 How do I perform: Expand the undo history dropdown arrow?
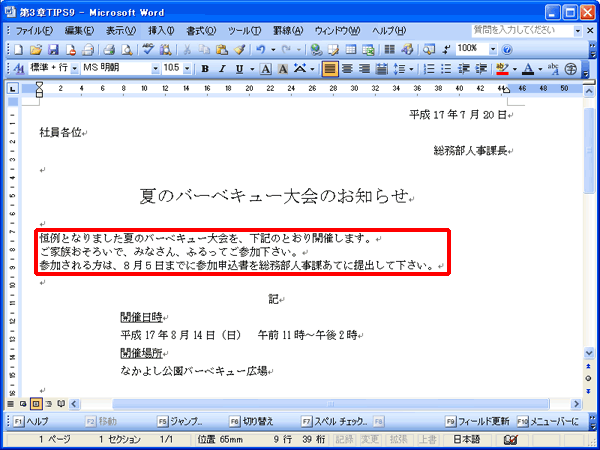[273, 50]
